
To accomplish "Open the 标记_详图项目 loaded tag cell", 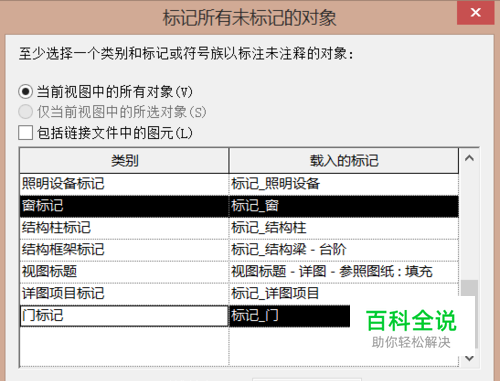I will (x=344, y=294).
